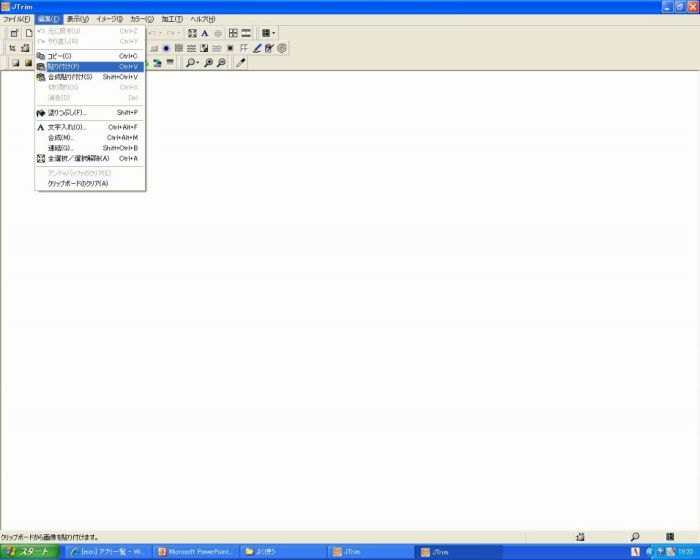Screen dimensions: 700x560
Task: Switch to Microsoft PowerPoint taskbar button
Action: point(196,551)
